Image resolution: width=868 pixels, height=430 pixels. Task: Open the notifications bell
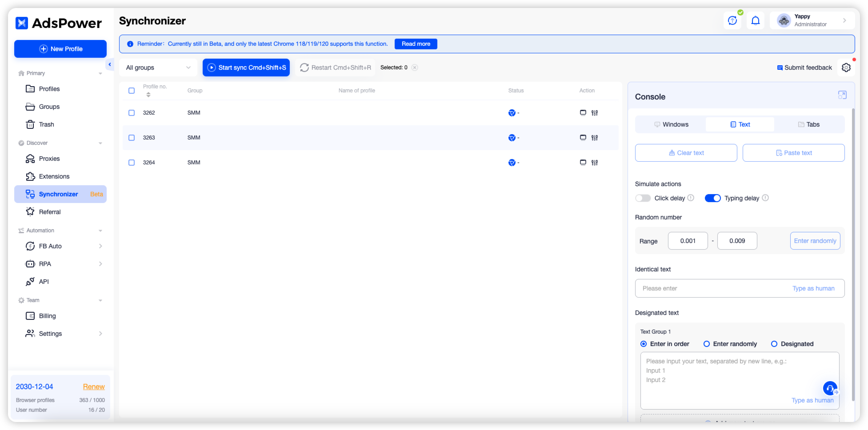(x=756, y=20)
